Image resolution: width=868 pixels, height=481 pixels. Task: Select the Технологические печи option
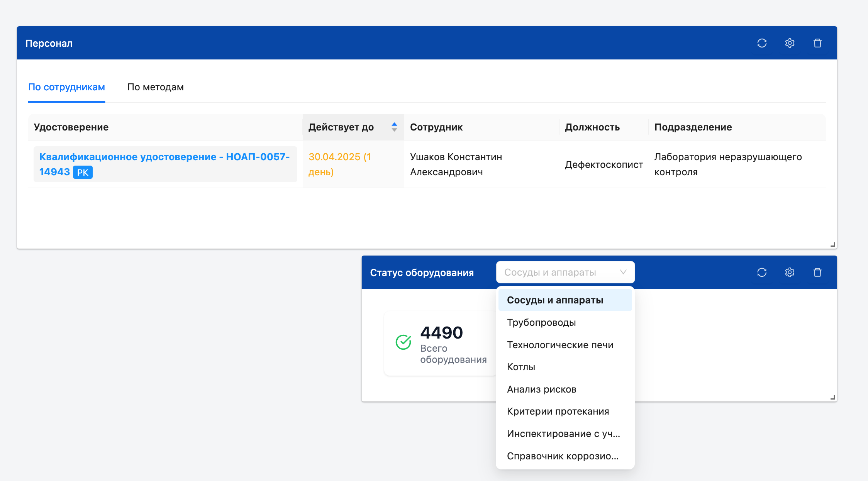coord(560,345)
